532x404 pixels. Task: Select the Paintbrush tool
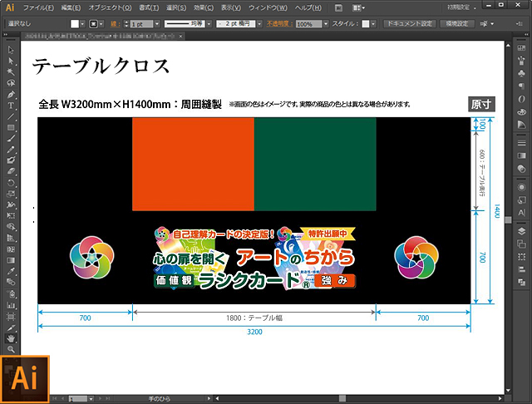(11, 138)
